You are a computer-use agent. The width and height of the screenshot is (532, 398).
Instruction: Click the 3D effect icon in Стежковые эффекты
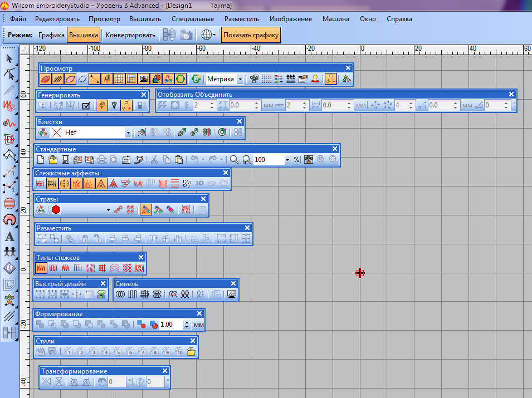199,183
